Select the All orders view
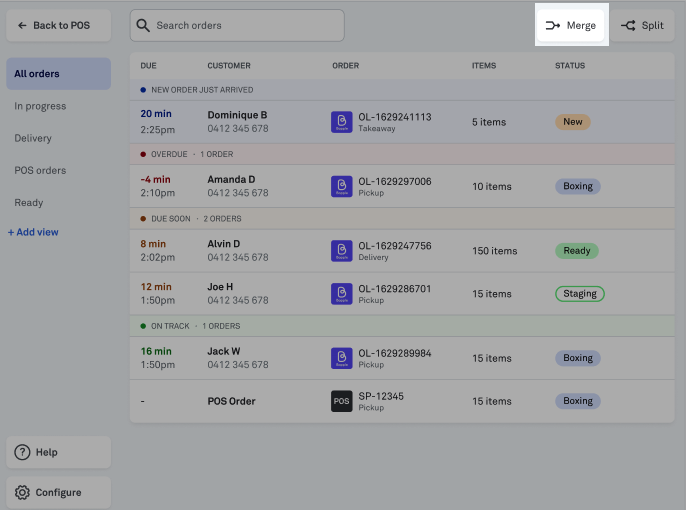This screenshot has width=686, height=510. (x=59, y=73)
